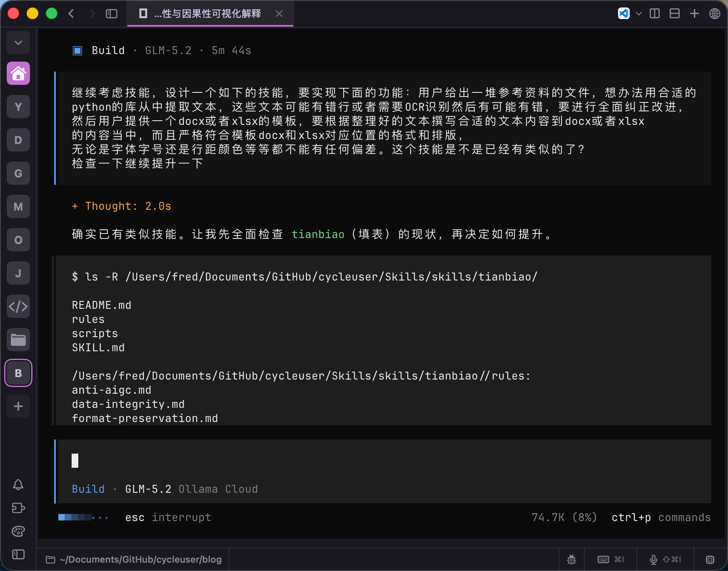Image resolution: width=728 pixels, height=571 pixels.
Task: Go back with the left arrow
Action: coord(71,14)
